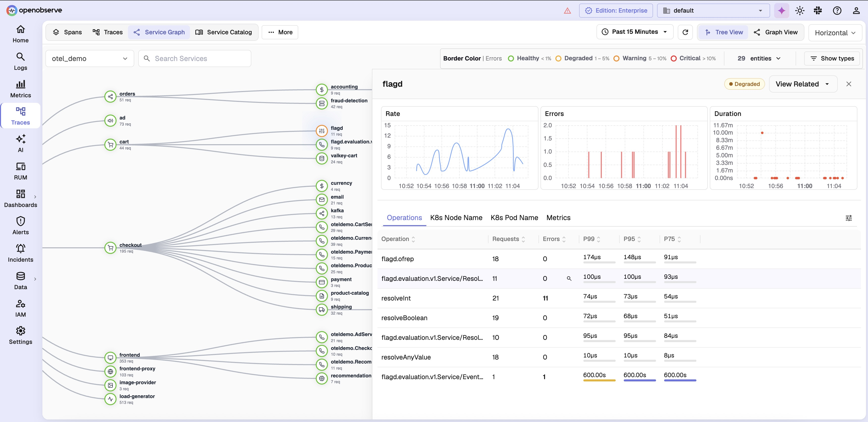This screenshot has width=868, height=422.
Task: Click the Warning legend color circle
Action: coord(616,58)
